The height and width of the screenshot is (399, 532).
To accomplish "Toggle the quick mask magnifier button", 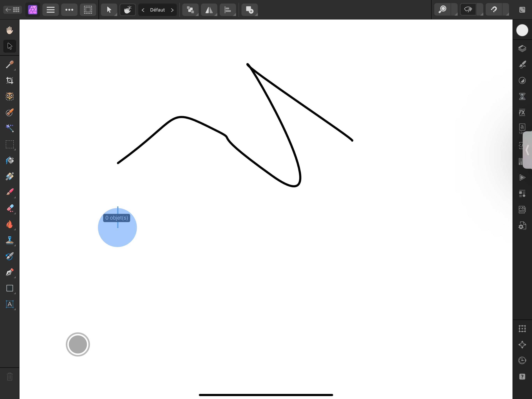I will (443, 10).
